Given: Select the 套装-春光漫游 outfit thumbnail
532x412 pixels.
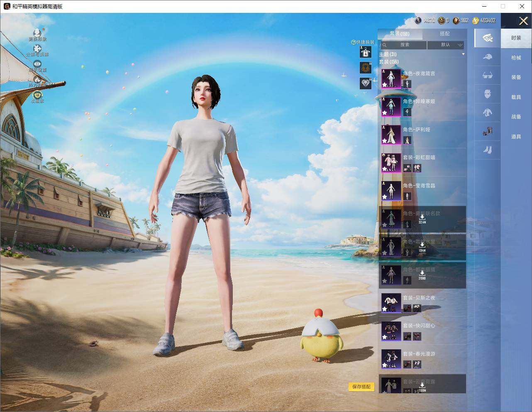Looking at the screenshot, I should pyautogui.click(x=391, y=359).
